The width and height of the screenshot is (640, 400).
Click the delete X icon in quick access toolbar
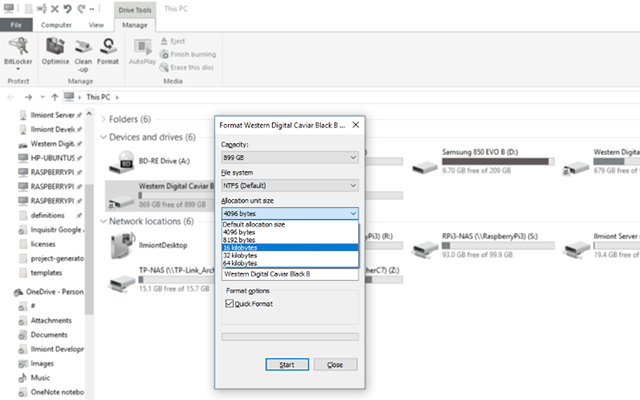[x=55, y=9]
